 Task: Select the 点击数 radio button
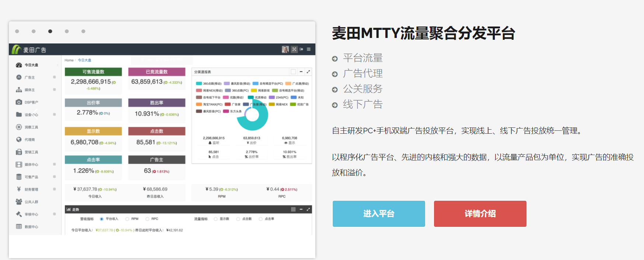point(238,219)
